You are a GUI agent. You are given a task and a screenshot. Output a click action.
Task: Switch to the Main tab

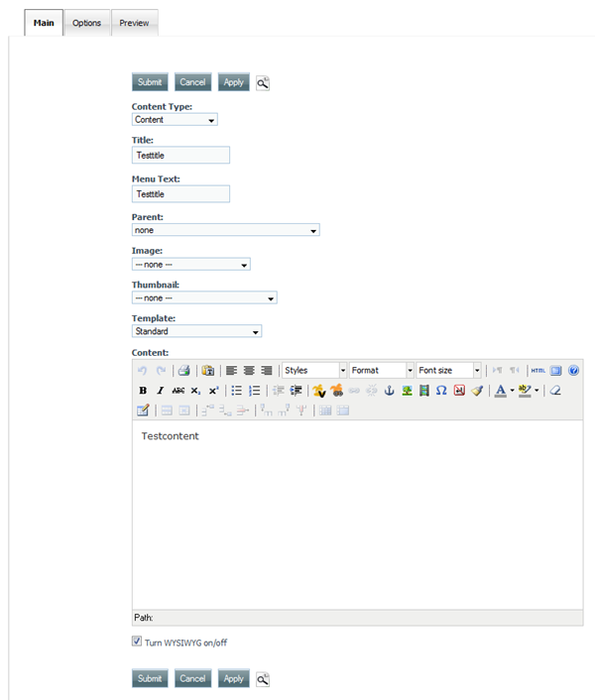pyautogui.click(x=44, y=23)
